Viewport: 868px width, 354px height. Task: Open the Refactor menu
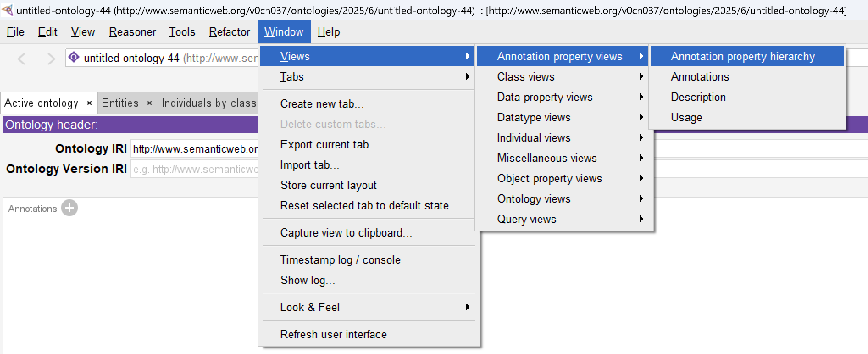click(230, 32)
